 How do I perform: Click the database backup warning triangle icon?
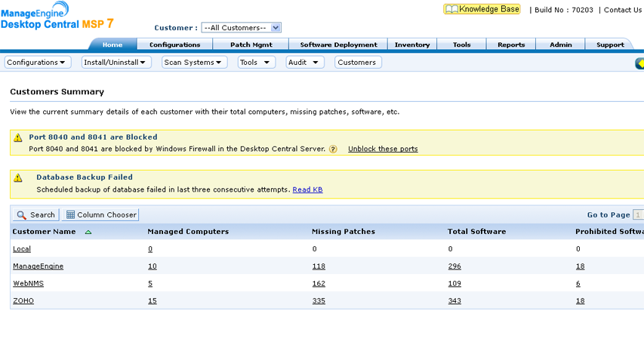[18, 178]
